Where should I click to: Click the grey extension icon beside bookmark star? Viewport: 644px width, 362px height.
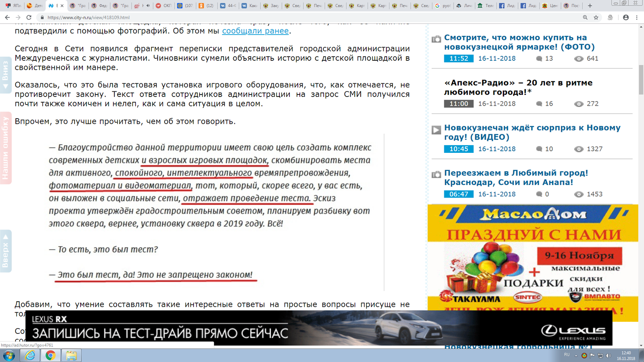tap(611, 17)
